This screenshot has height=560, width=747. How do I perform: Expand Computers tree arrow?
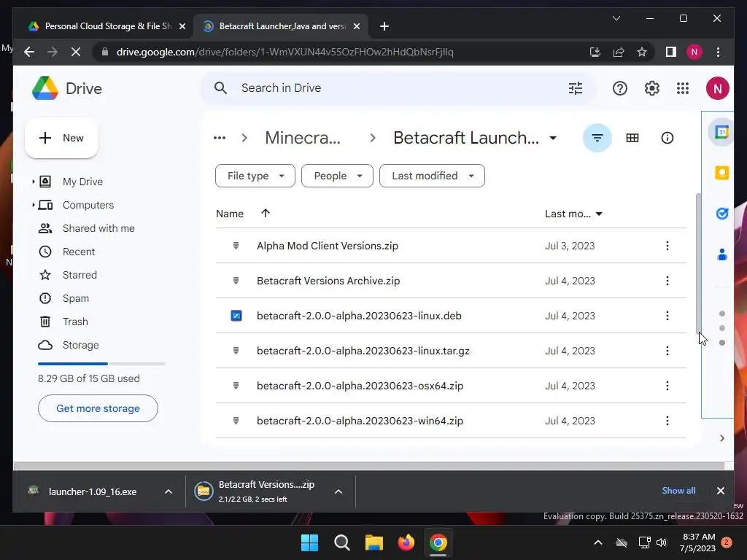point(33,205)
